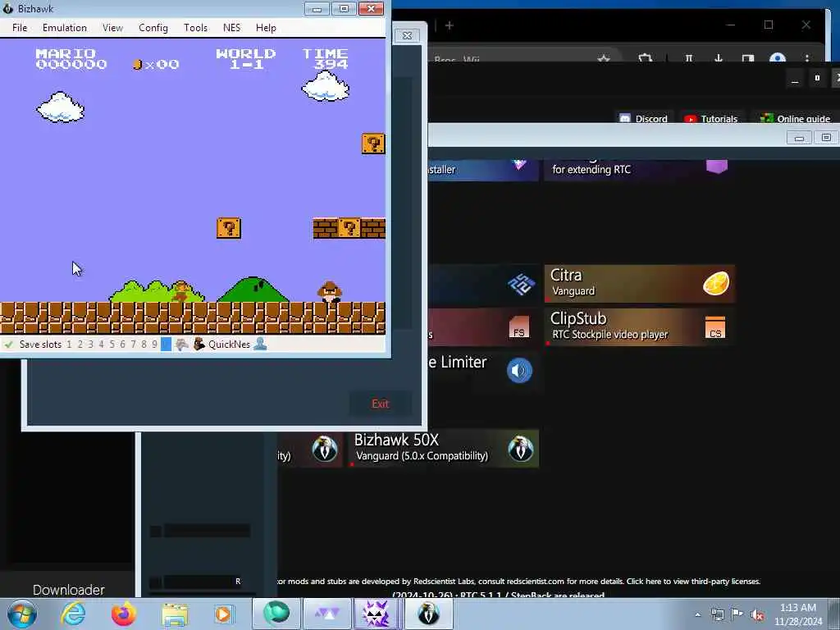This screenshot has height=630, width=840.
Task: Click the third-party licenses footer link
Action: click(x=693, y=582)
